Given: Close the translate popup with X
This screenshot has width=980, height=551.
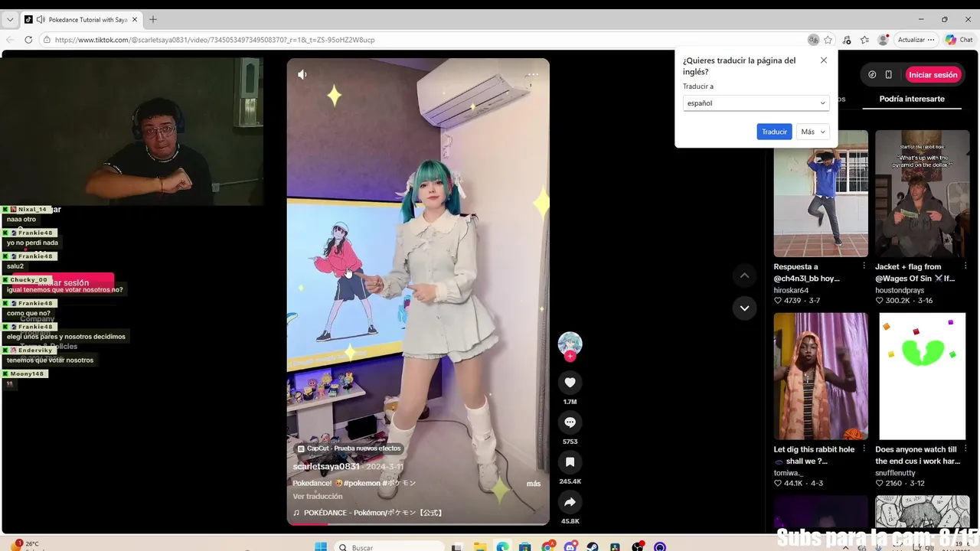Looking at the screenshot, I should tap(824, 60).
